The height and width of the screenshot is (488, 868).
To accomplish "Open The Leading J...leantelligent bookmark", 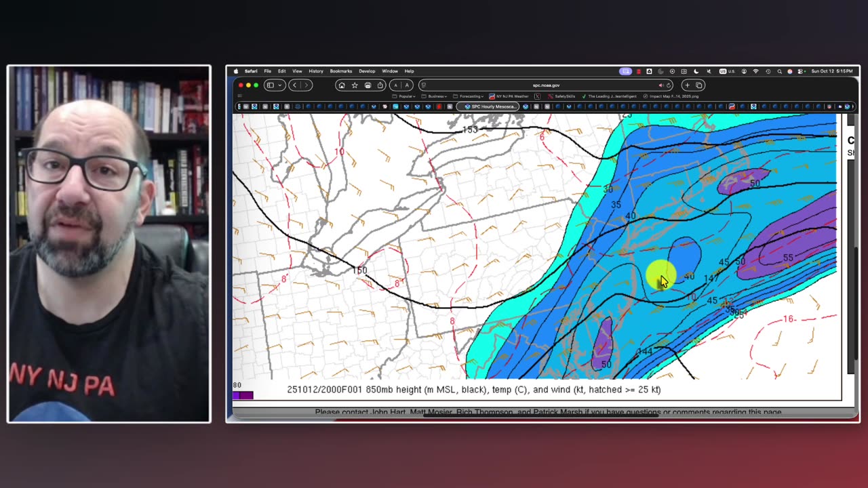I will [609, 96].
